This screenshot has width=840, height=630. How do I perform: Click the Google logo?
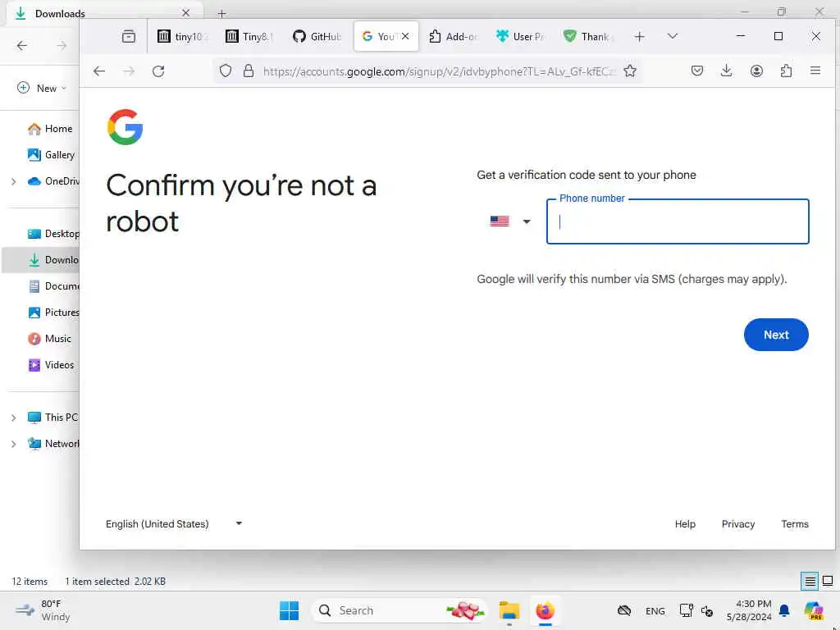click(125, 127)
